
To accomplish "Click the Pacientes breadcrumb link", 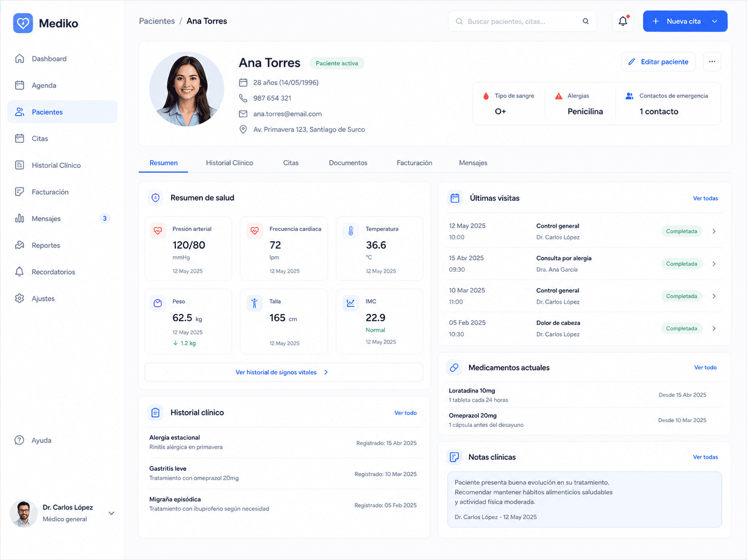I will (x=157, y=21).
